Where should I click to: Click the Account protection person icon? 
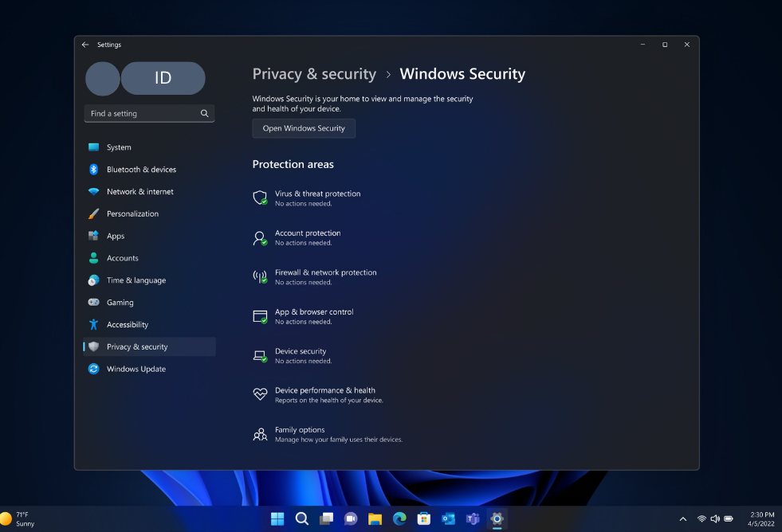coord(260,237)
